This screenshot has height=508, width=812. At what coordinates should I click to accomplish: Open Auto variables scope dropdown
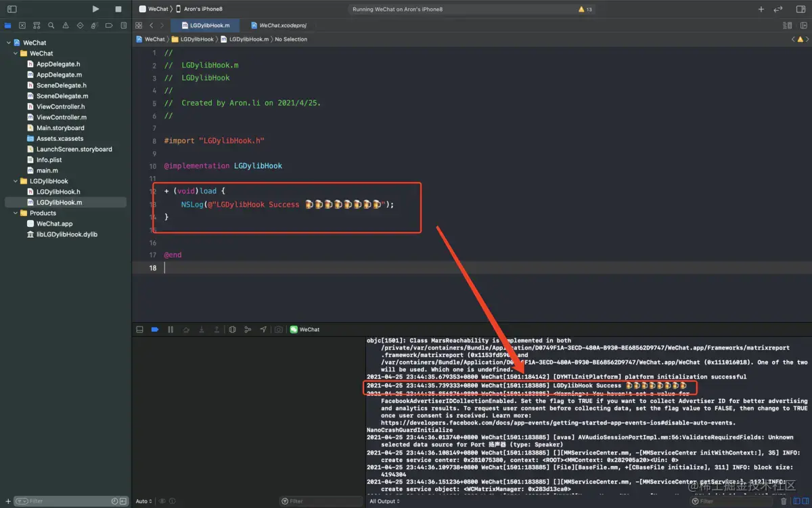[144, 501]
